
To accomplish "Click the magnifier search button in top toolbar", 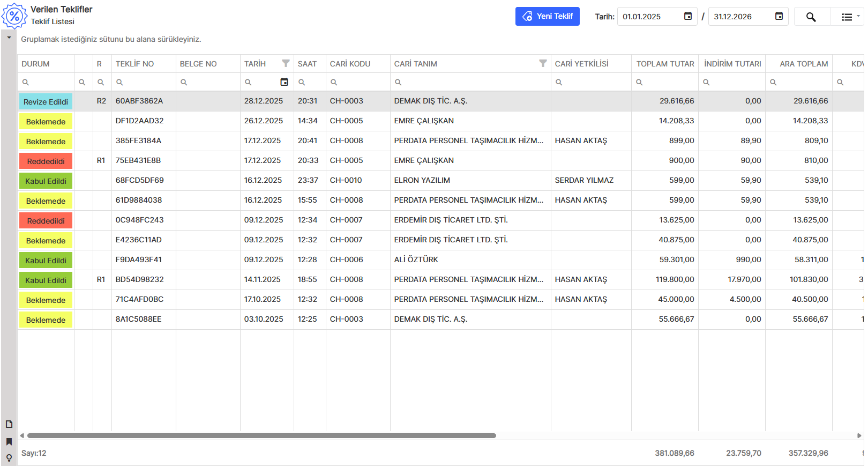I will point(811,17).
